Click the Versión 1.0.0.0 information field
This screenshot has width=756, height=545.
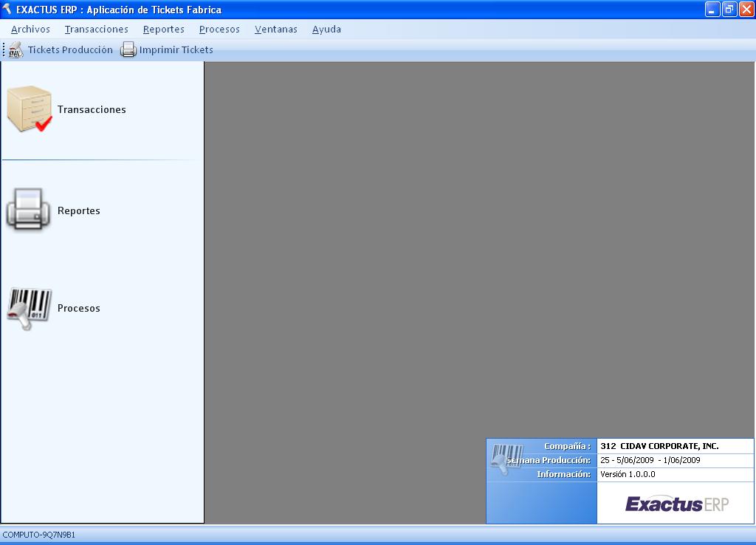coord(628,474)
